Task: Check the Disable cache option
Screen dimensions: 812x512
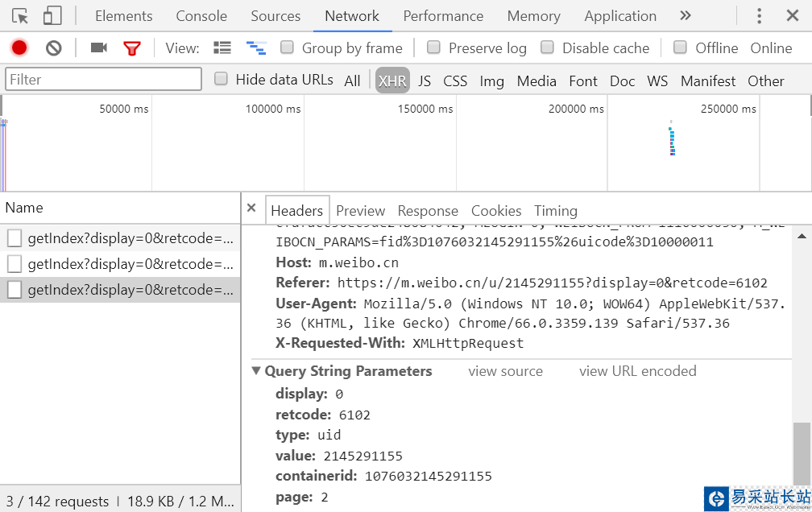Action: tap(548, 48)
